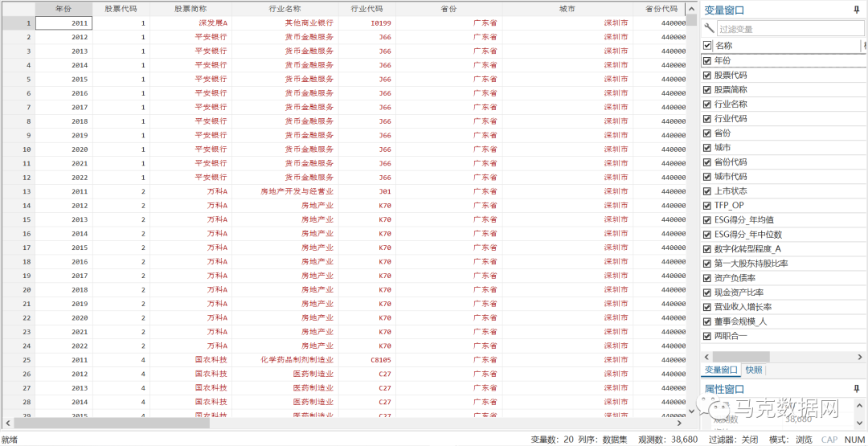Image resolution: width=868 pixels, height=446 pixels.
Task: Select row number 13 header
Action: 18,191
